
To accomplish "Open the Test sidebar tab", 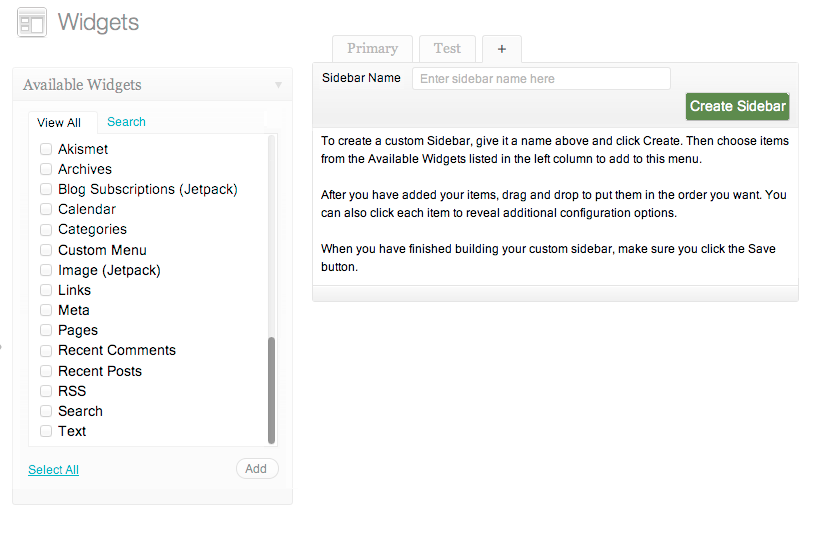I will (x=447, y=49).
